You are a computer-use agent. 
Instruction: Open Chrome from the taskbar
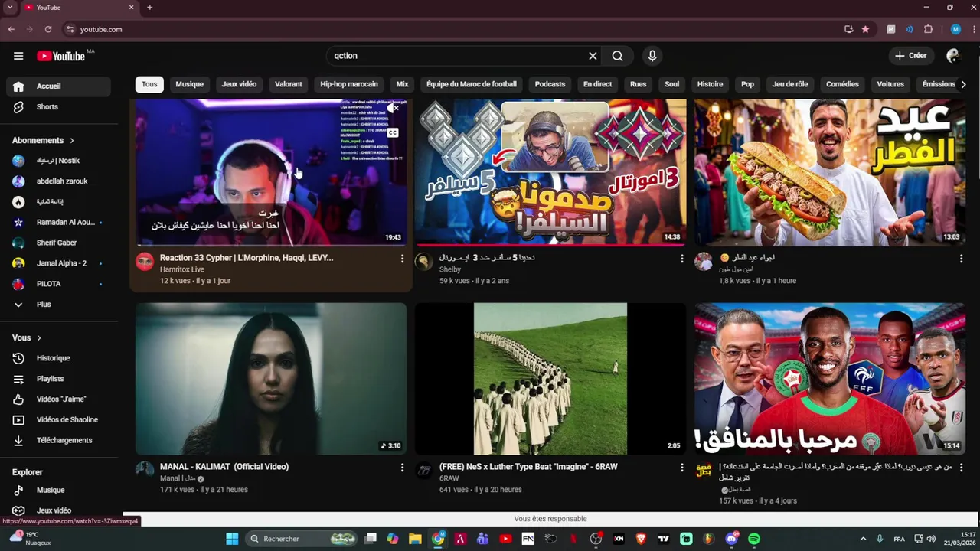[x=438, y=539]
